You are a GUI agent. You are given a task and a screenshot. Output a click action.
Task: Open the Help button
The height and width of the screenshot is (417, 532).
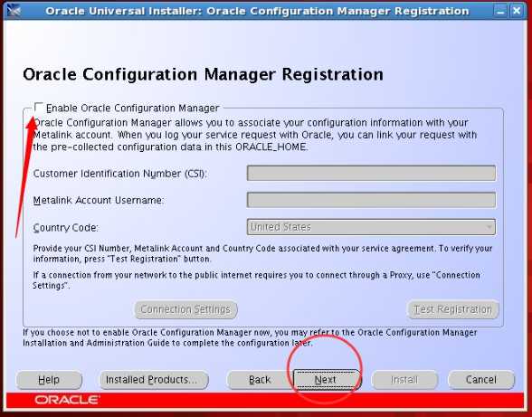pos(49,380)
